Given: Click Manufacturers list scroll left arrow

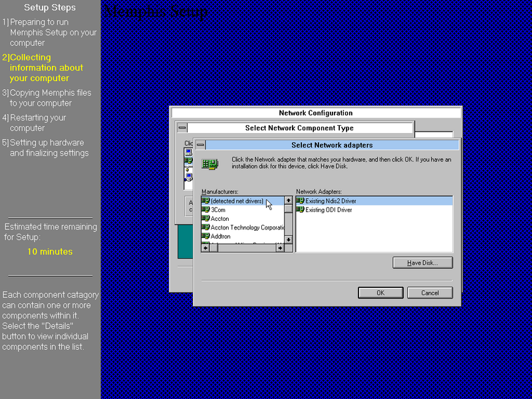Looking at the screenshot, I should click(205, 248).
